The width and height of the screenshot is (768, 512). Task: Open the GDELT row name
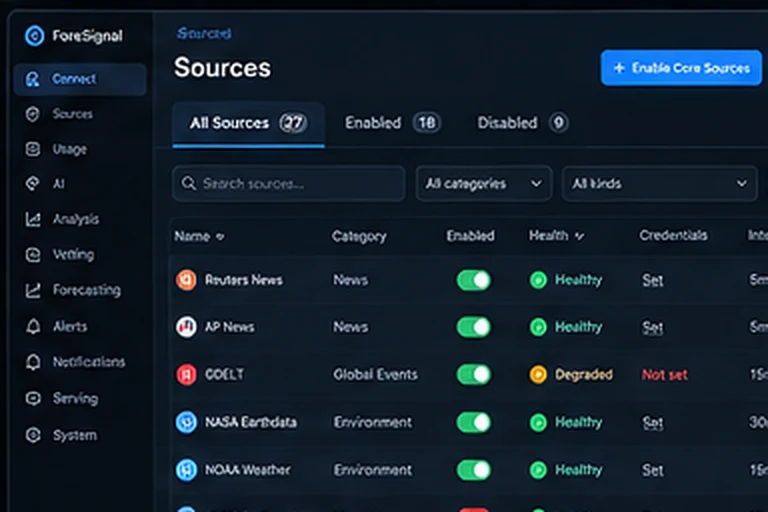224,375
